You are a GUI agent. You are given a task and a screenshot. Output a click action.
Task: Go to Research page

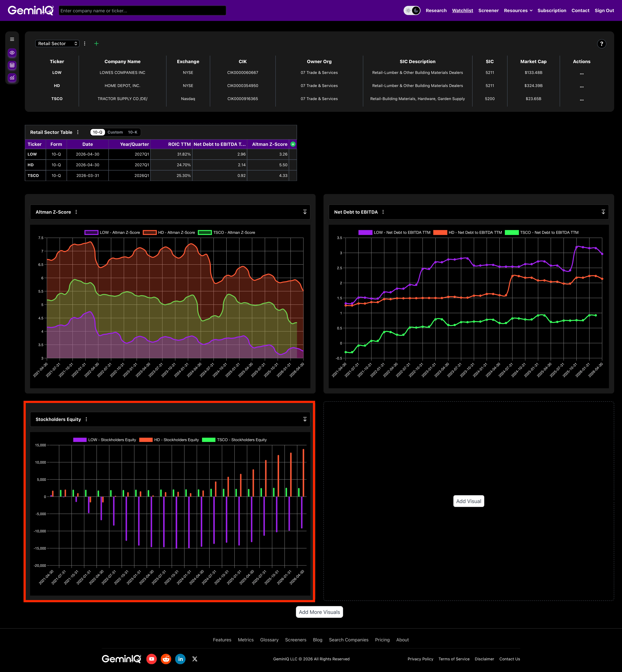(436, 10)
